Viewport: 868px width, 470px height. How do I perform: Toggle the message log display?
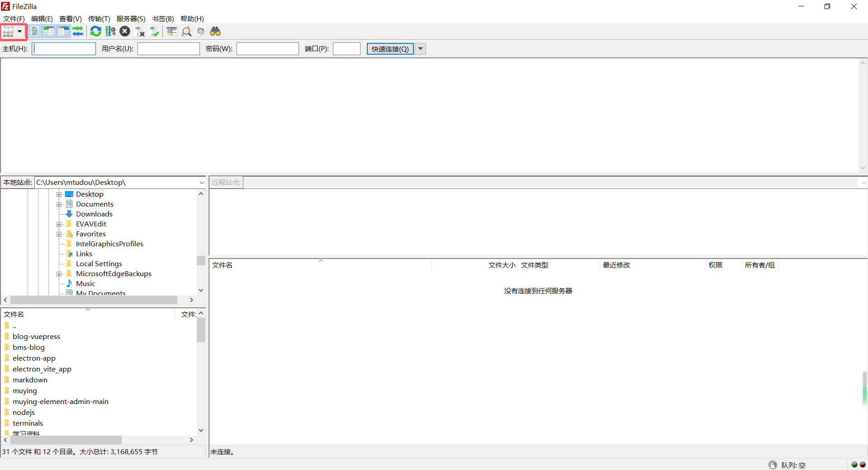[35, 31]
